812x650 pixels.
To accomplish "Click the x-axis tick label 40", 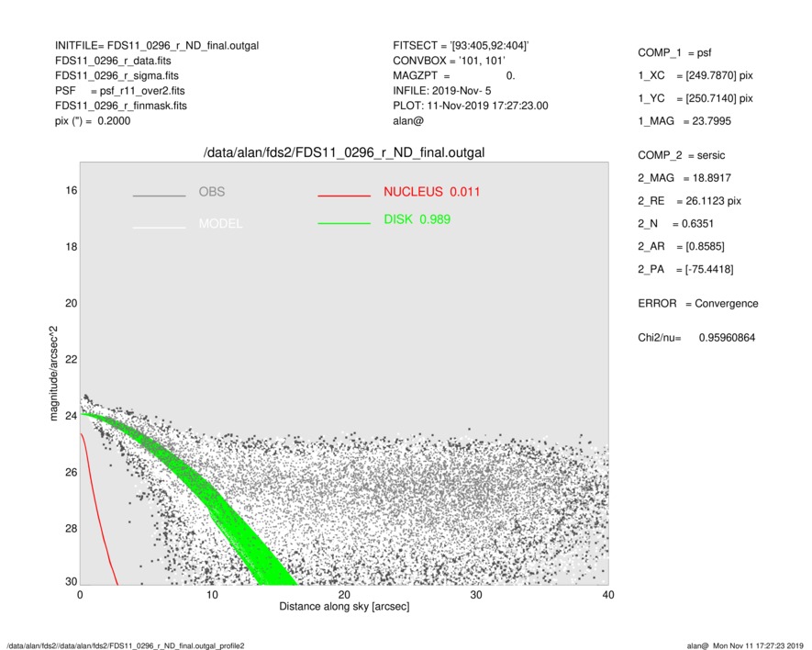I will coord(608,595).
